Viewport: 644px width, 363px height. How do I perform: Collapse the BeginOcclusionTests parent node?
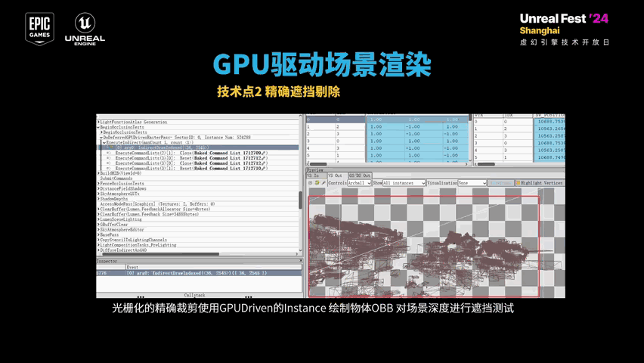pos(98,128)
